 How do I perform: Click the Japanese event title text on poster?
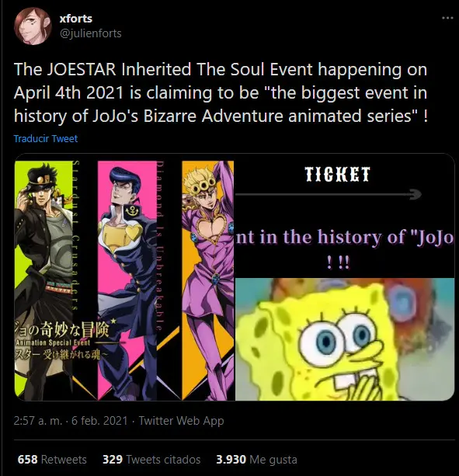click(61, 328)
